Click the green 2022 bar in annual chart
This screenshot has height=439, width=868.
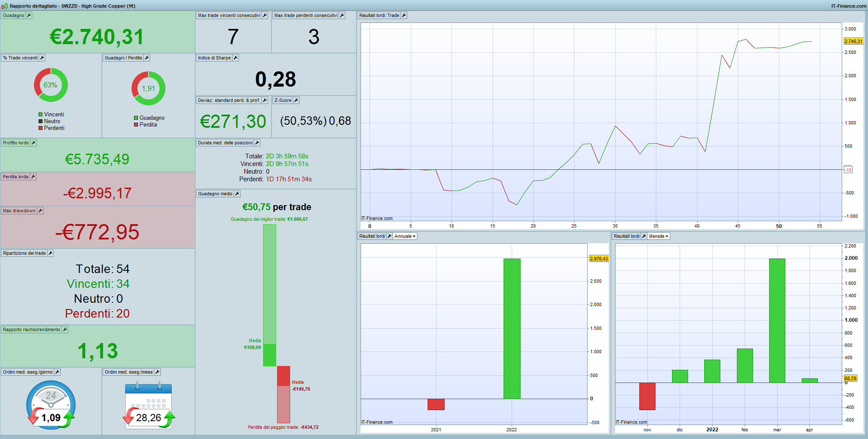[x=512, y=329]
